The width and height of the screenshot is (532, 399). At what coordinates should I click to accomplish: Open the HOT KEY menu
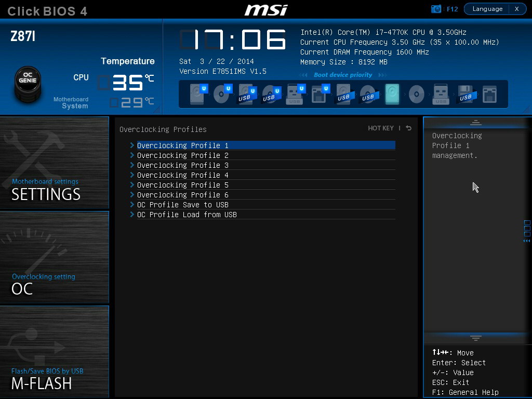[381, 128]
